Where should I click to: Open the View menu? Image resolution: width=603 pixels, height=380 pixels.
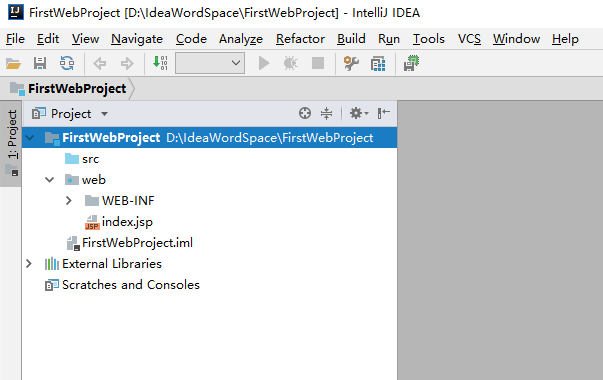coord(85,39)
